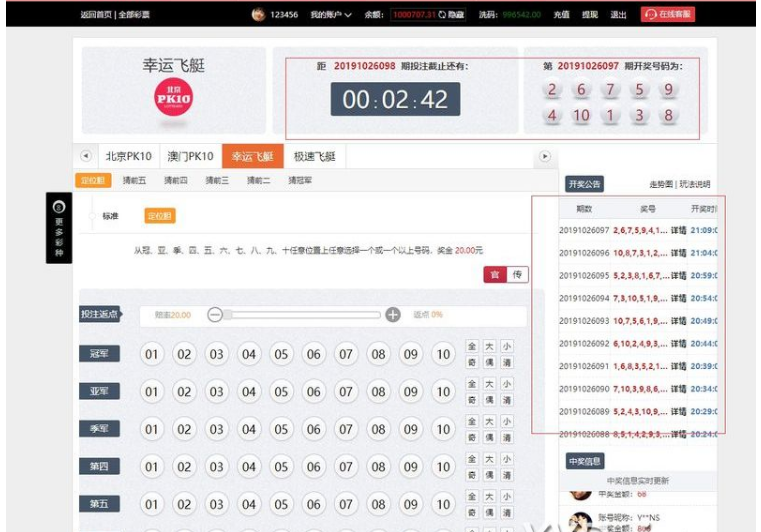Image resolution: width=761 pixels, height=532 pixels.
Task: Click the 充值 recharge link
Action: tap(561, 15)
